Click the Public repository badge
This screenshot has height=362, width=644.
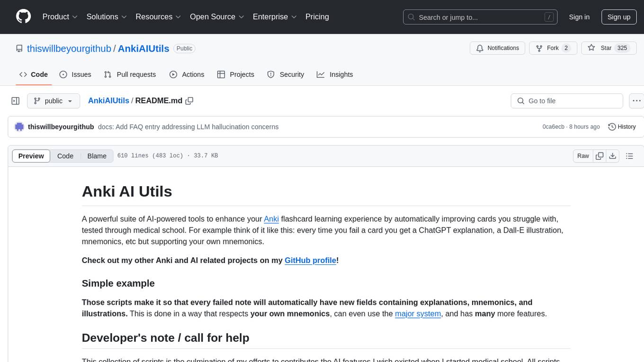(184, 48)
